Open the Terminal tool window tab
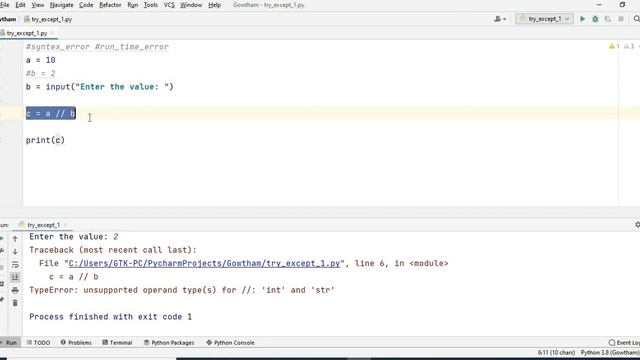Image resolution: width=640 pixels, height=360 pixels. pos(117,342)
